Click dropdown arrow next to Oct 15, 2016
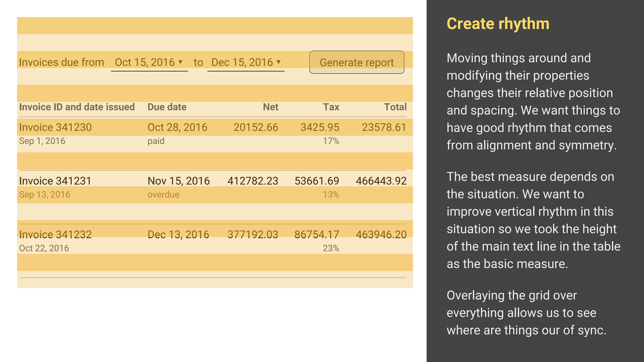This screenshot has height=362, width=644. [180, 62]
